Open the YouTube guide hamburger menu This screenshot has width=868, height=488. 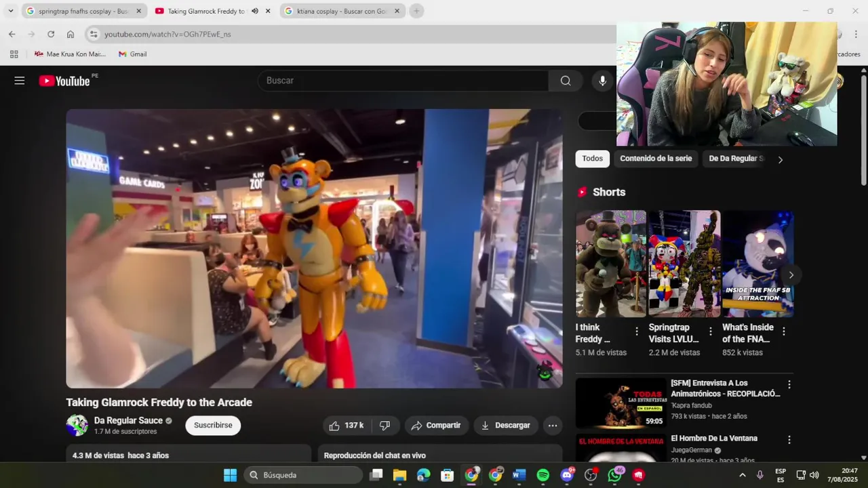coord(20,81)
